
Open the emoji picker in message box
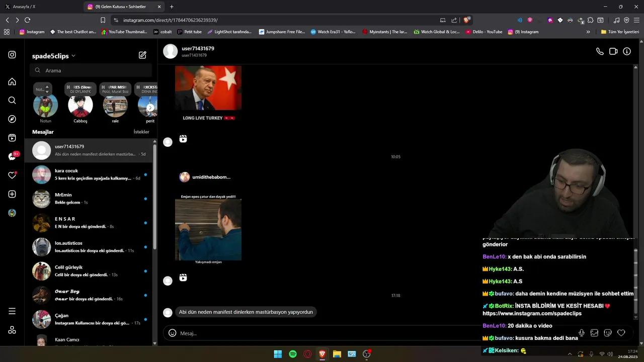(172, 333)
